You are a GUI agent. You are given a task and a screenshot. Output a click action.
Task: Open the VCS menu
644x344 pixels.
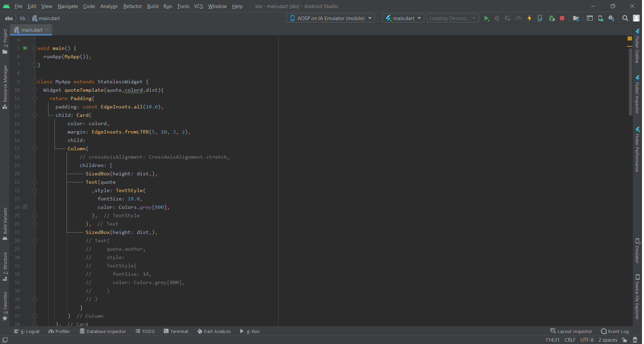[199, 6]
